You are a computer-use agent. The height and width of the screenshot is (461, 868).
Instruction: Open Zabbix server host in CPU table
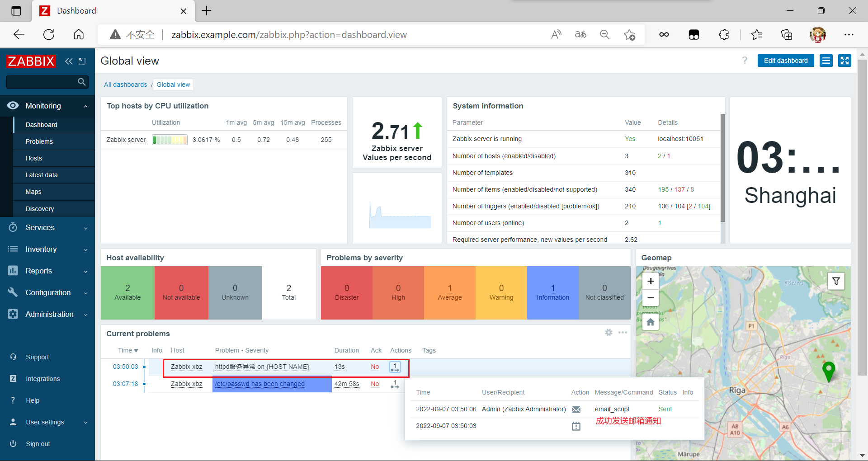(126, 140)
